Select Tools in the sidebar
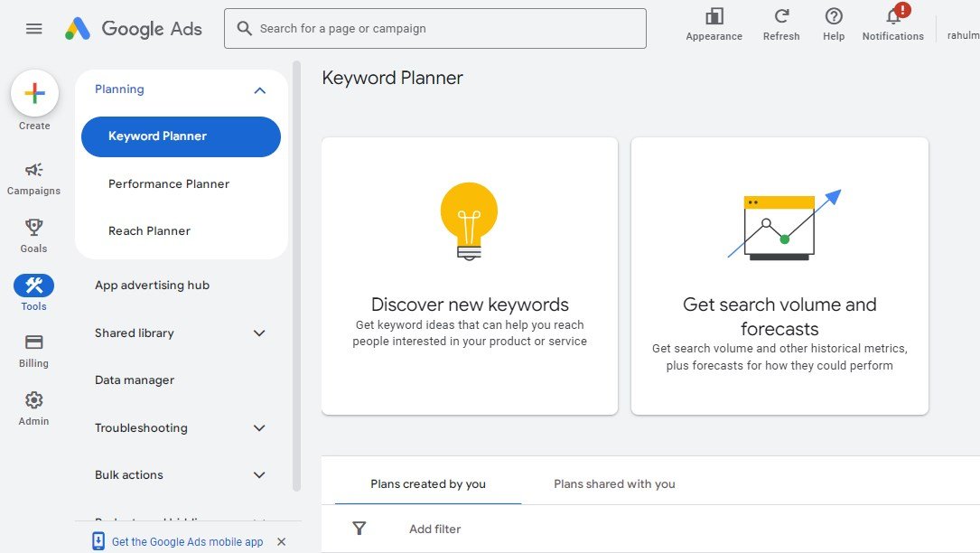This screenshot has height=553, width=980. (33, 293)
